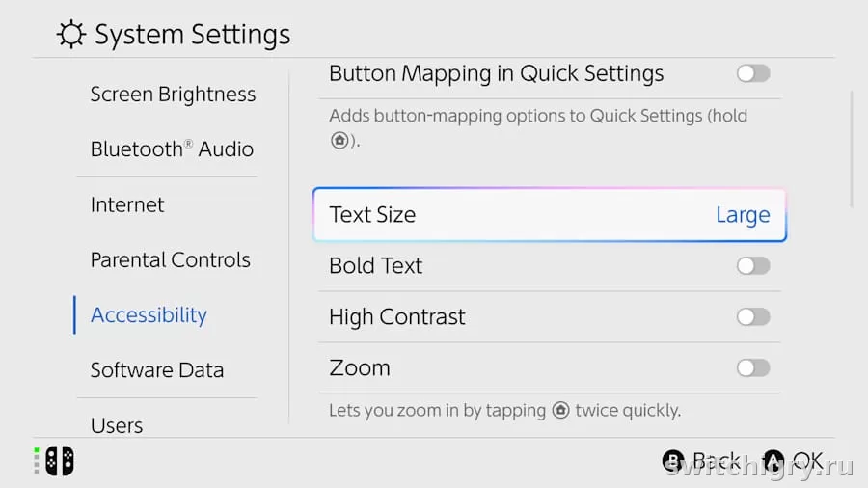The width and height of the screenshot is (868, 488).
Task: Click the Joy-Con controller icon
Action: pyautogui.click(x=59, y=461)
